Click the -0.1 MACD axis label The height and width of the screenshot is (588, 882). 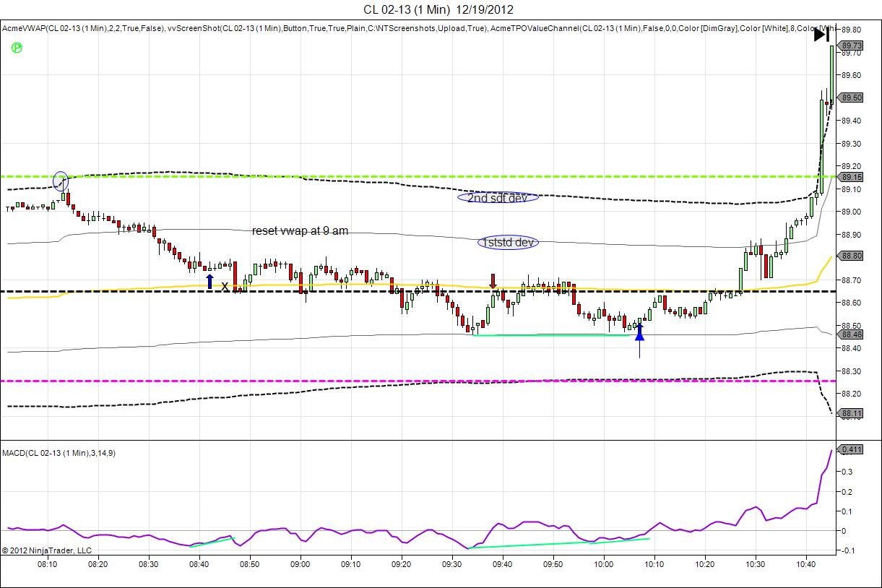point(848,550)
